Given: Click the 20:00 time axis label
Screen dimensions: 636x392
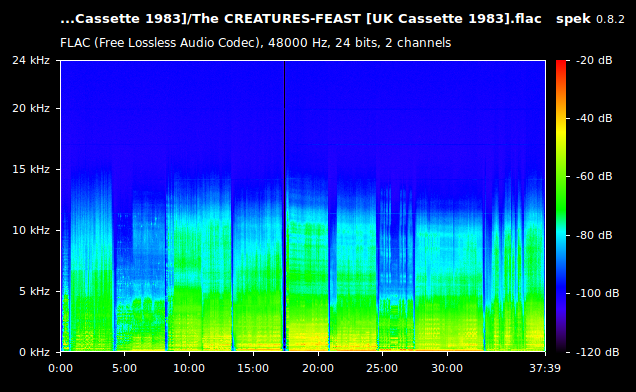Looking at the screenshot, I should point(318,368).
